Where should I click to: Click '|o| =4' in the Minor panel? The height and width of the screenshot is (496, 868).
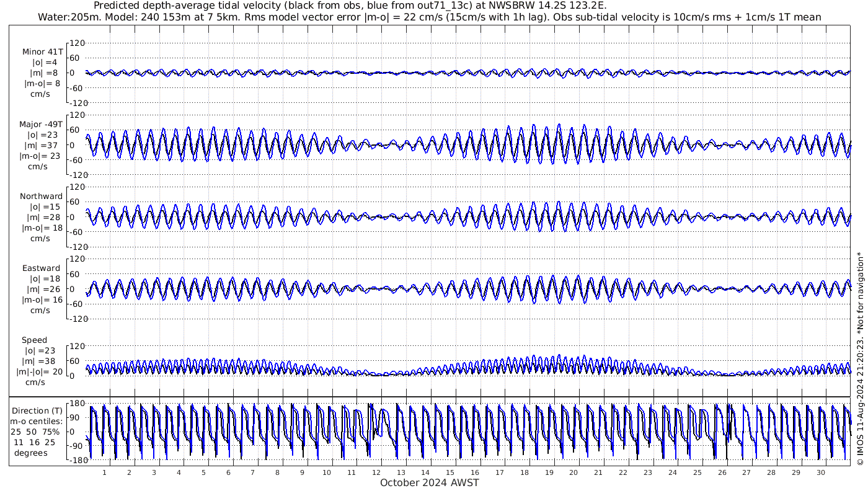click(45, 63)
